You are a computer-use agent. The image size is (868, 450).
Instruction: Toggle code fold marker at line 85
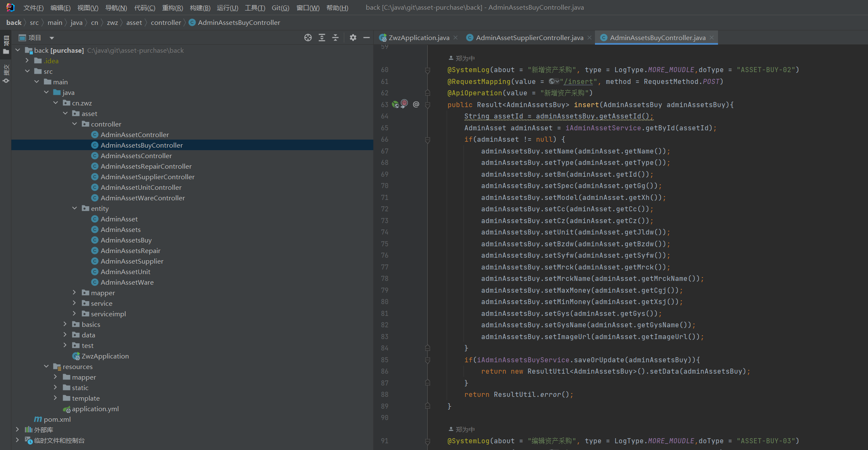click(428, 360)
